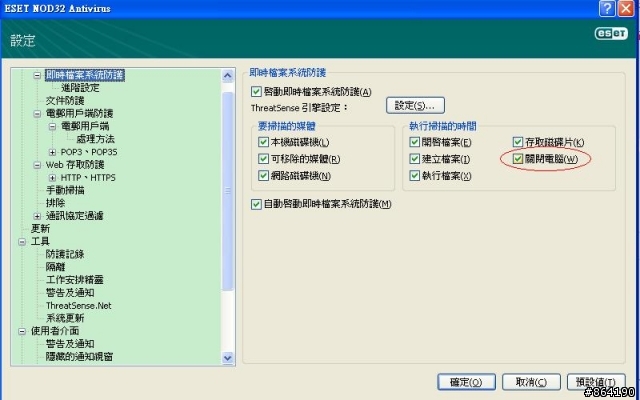Select 即時檔案系統防護 tree label
The width and height of the screenshot is (640, 400).
pos(85,75)
